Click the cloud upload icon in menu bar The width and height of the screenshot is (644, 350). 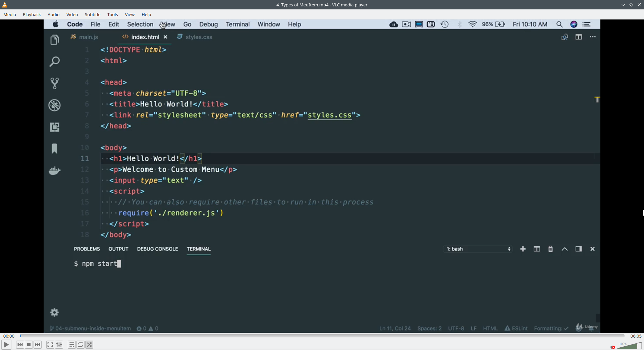coord(394,24)
